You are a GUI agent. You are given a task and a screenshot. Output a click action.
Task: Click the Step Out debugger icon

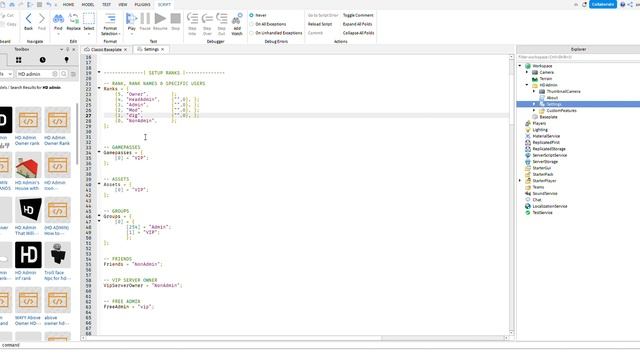(222, 18)
